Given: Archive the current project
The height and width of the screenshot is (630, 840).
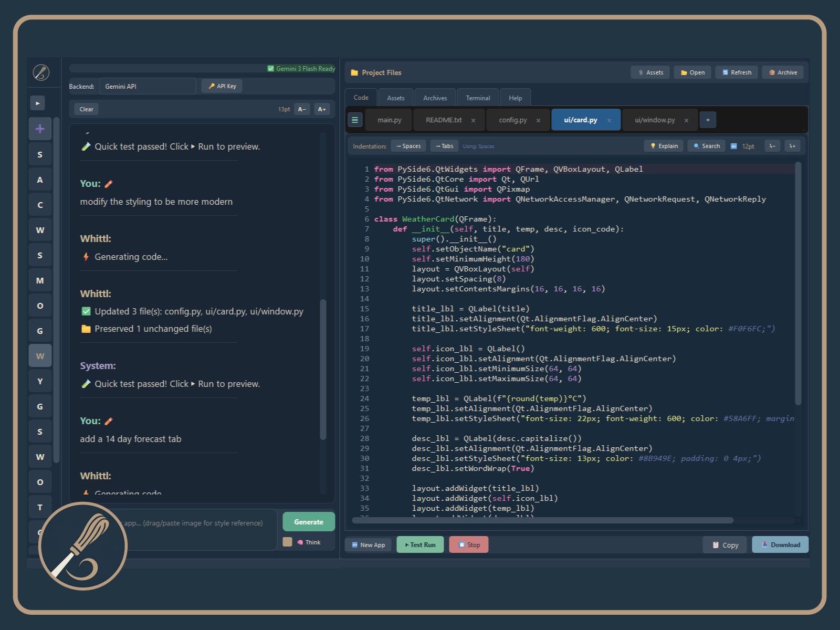Looking at the screenshot, I should point(782,72).
